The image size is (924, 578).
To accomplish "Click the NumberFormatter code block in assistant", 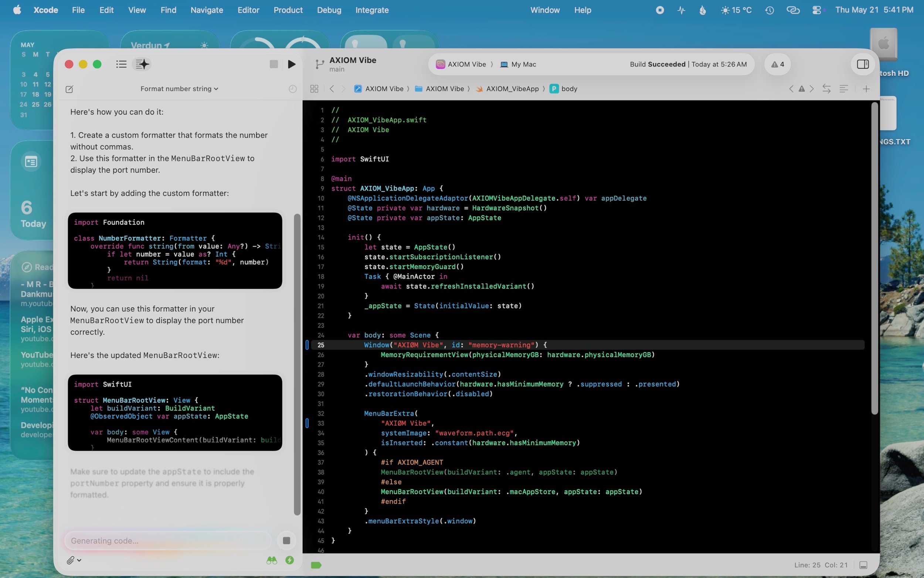I will click(175, 250).
